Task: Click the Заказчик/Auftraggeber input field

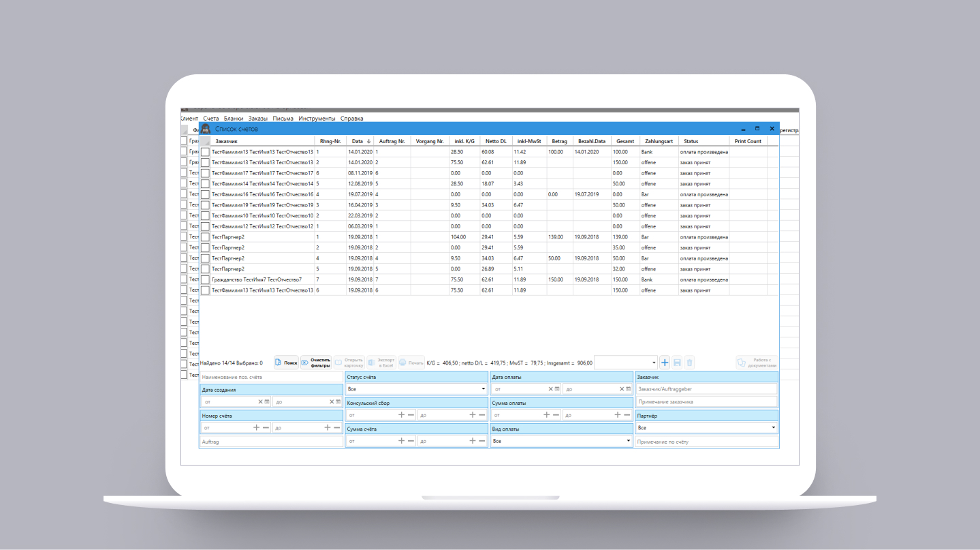Action: (x=706, y=389)
